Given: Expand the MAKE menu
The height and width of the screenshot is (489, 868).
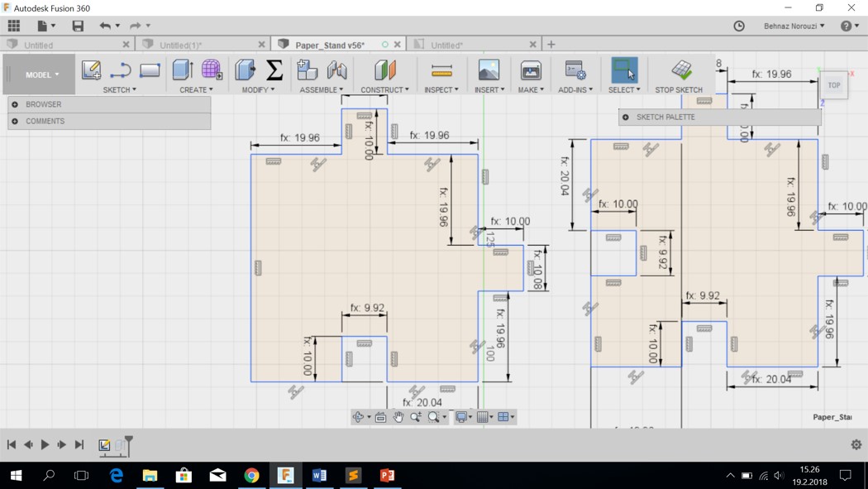Looking at the screenshot, I should tap(531, 89).
